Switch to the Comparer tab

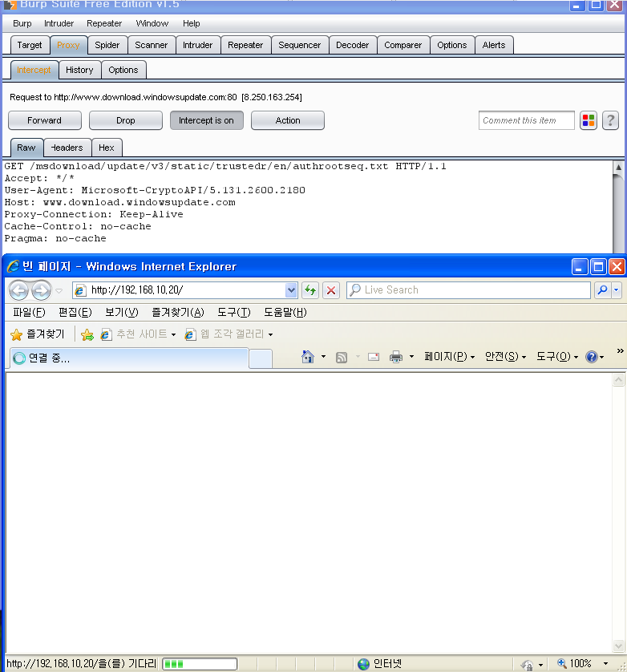[x=402, y=46]
